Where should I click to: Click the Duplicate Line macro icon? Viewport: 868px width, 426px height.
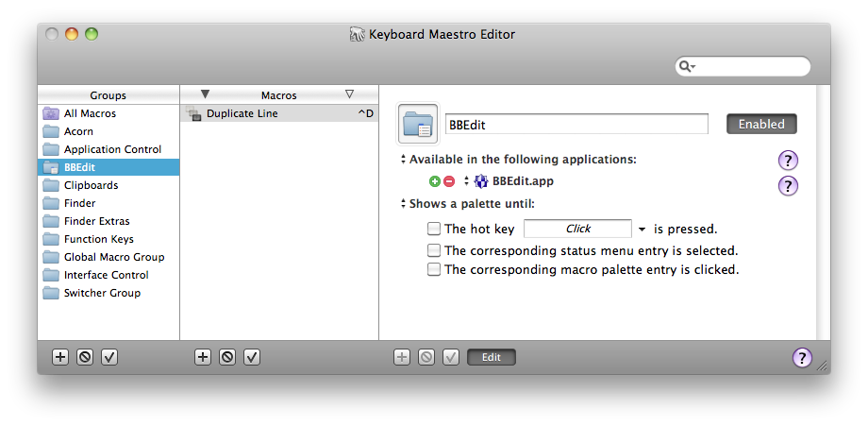coord(193,113)
